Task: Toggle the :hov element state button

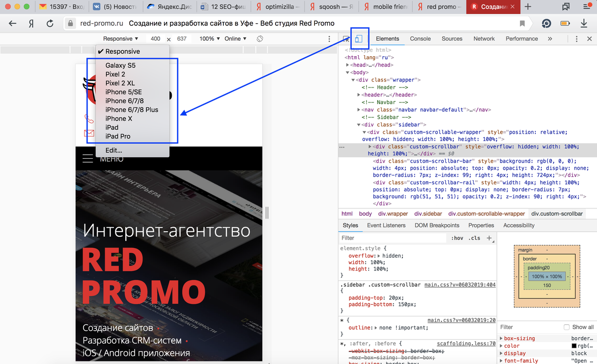Action: pyautogui.click(x=457, y=238)
